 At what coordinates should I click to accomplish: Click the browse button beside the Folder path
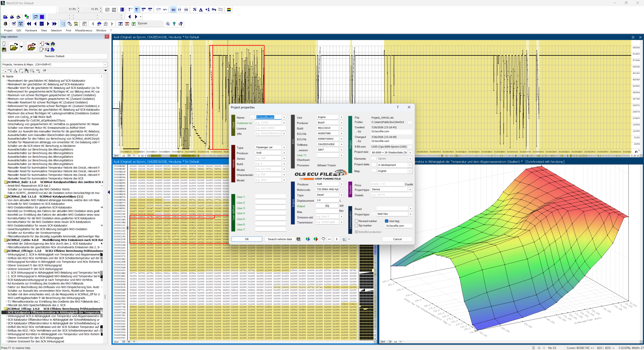[410, 123]
